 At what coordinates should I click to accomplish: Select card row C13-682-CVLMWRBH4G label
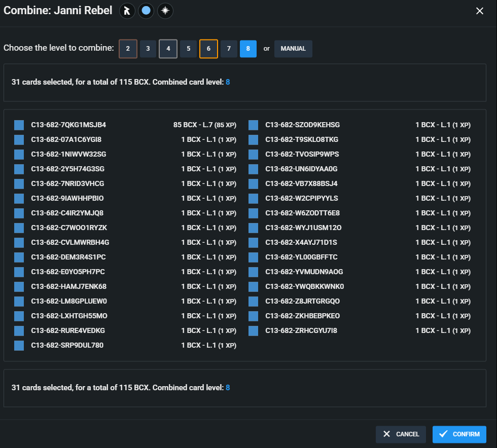tap(70, 243)
